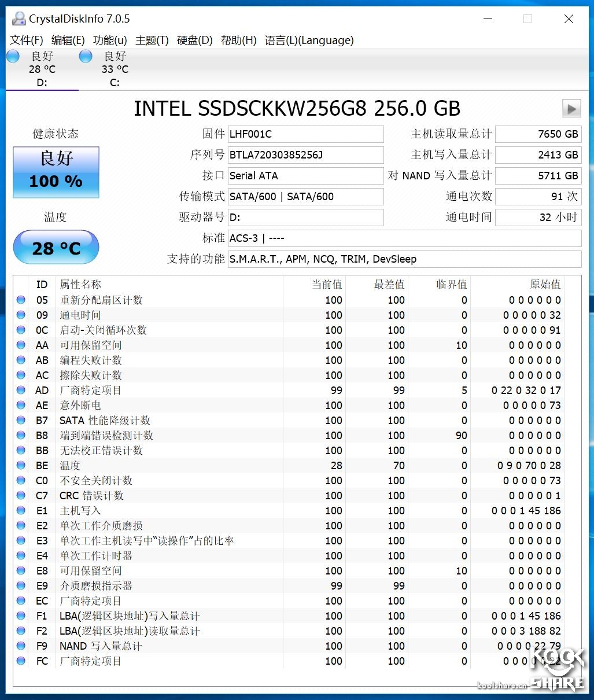Click the 支持的功能 features field
Viewport: 594px width, 700px height.
[x=405, y=259]
